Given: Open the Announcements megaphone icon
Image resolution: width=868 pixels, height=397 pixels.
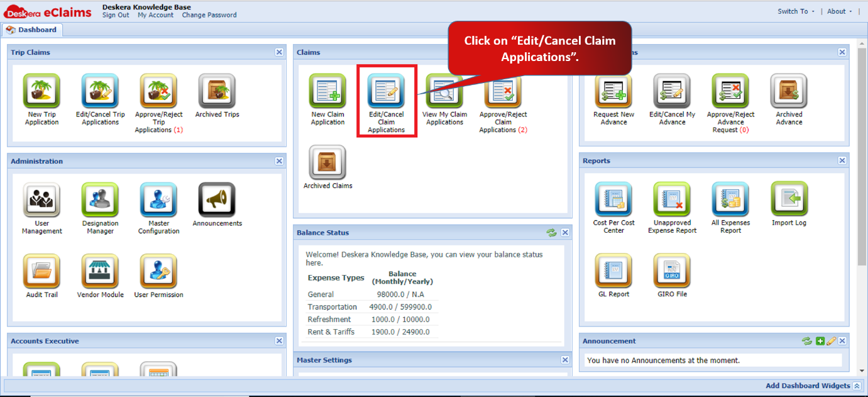Looking at the screenshot, I should click(217, 201).
